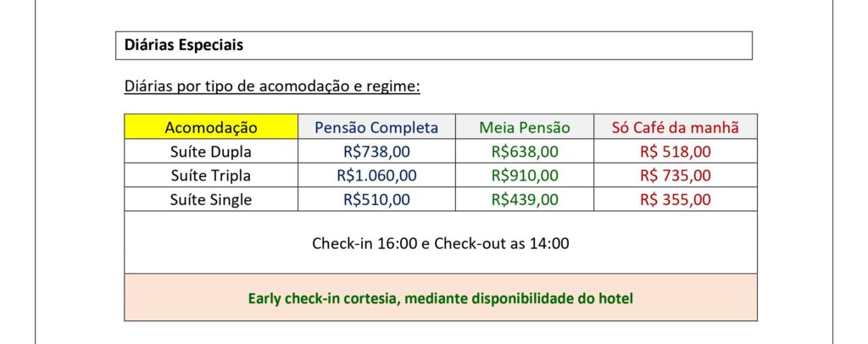Select the R$ 735,00 price cell
Screen dimensions: 868x344
[676, 175]
